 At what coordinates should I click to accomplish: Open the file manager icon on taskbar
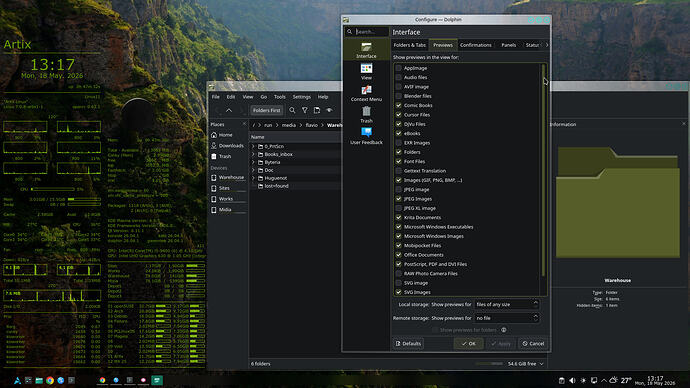coord(39,381)
